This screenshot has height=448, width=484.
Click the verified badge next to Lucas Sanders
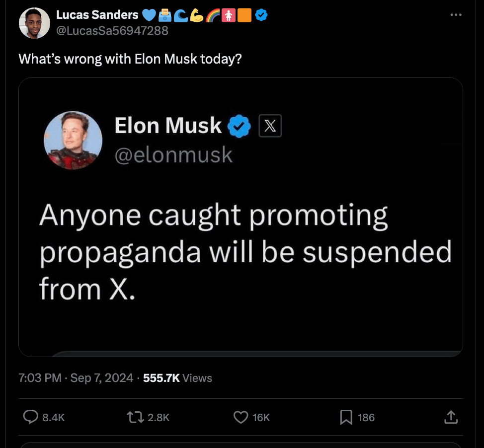pos(260,15)
